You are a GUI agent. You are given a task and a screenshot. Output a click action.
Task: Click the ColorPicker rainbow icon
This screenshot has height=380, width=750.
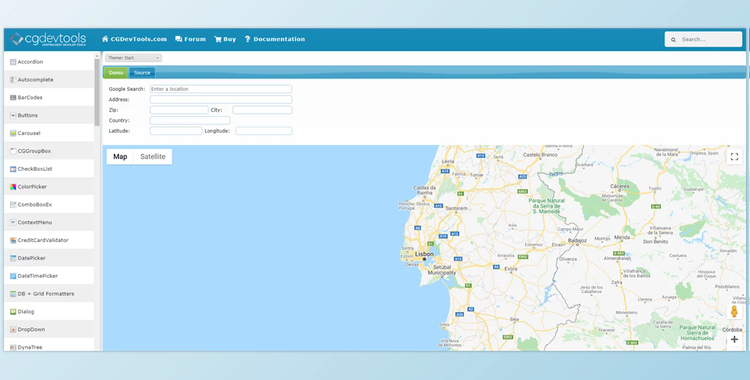tap(13, 187)
